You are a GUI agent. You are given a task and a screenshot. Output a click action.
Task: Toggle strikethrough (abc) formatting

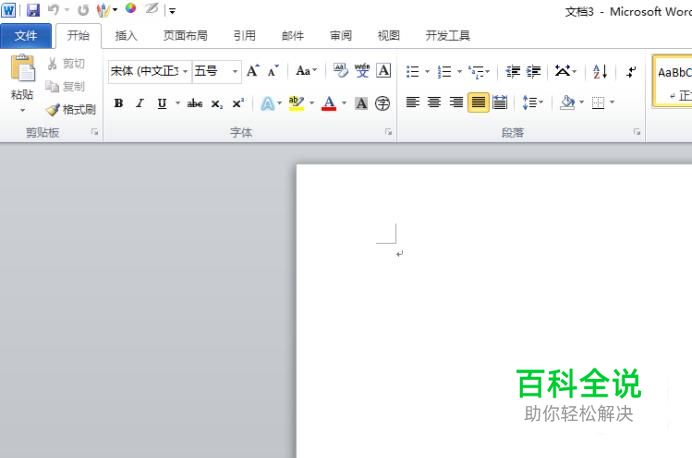tap(195, 103)
